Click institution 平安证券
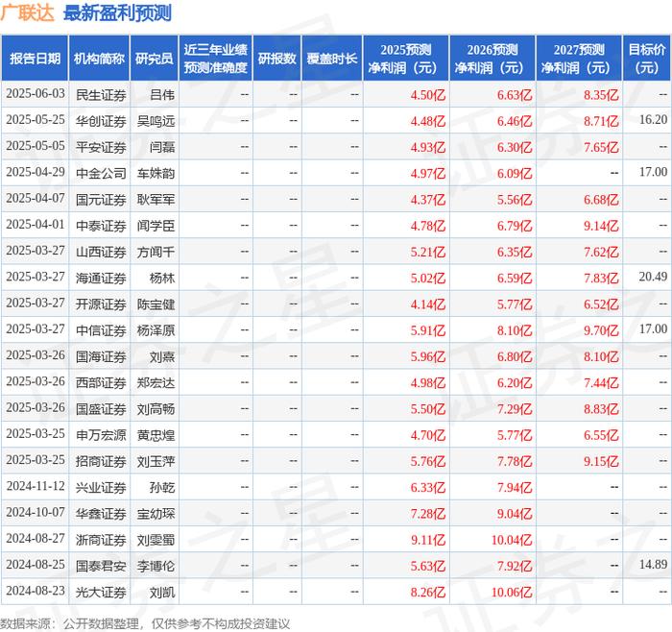Image resolution: width=672 pixels, height=632 pixels. point(101,147)
